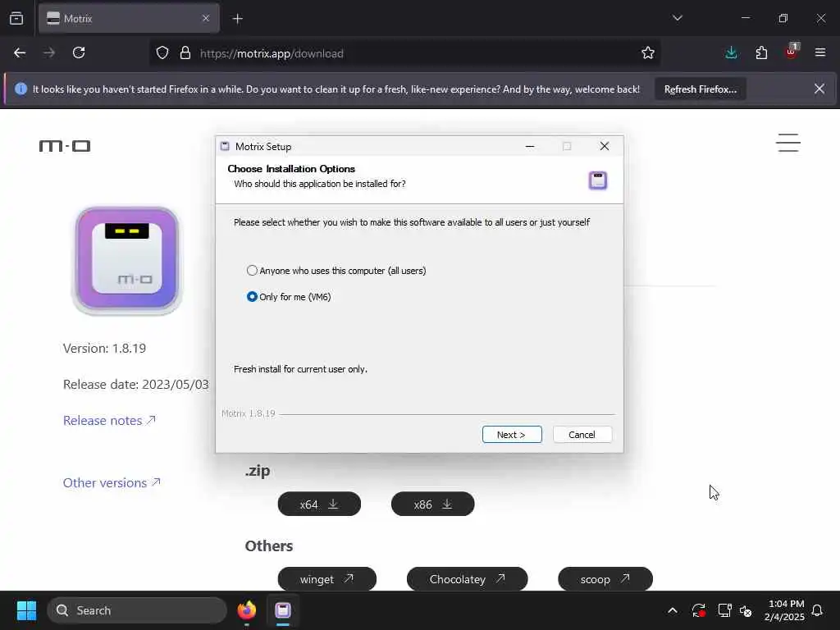
Task: Open Other versions link
Action: tap(112, 482)
